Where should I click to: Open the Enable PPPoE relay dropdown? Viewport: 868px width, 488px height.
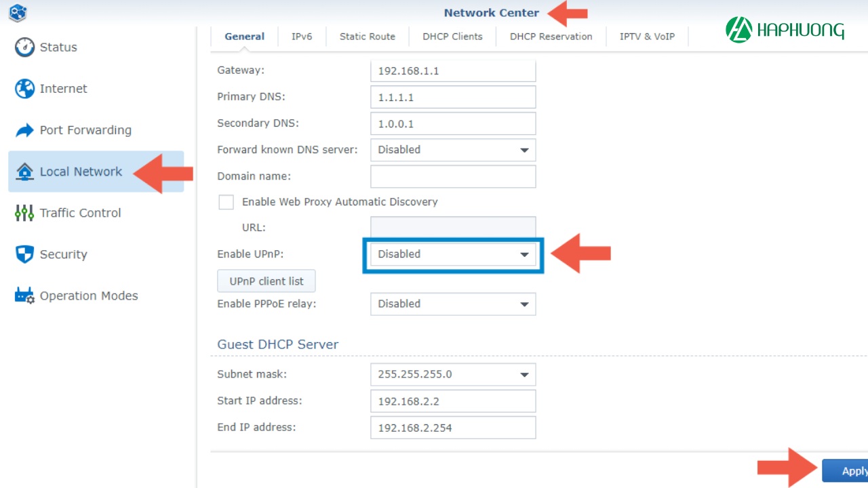[453, 304]
